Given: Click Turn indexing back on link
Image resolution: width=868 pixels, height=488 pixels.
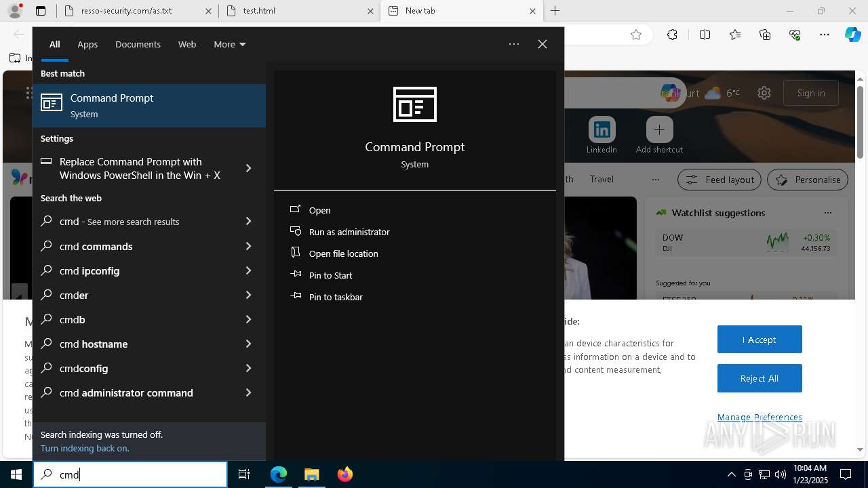Looking at the screenshot, I should point(85,448).
